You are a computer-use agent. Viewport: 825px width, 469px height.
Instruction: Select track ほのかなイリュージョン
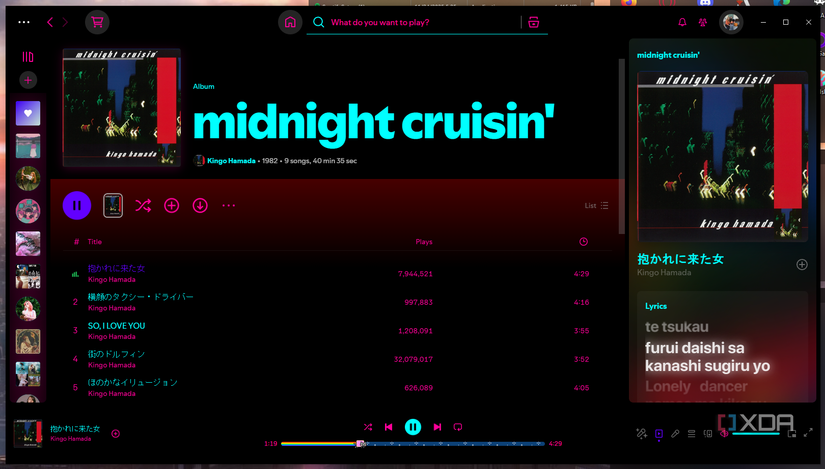coord(133,382)
